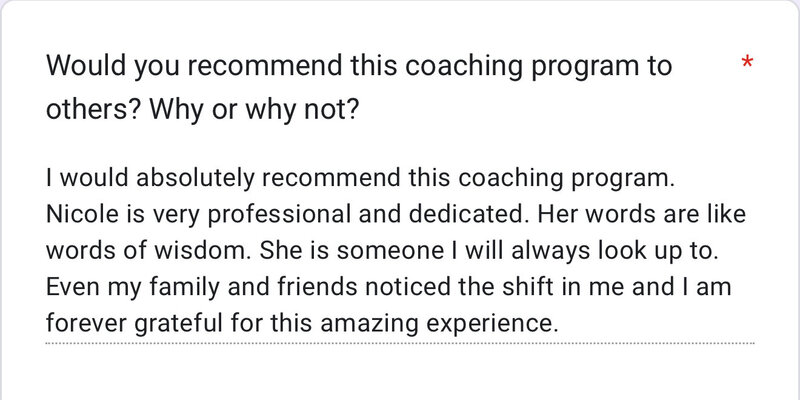Click the empty card area below the answer
Screen dimensions: 800x400
tap(399, 373)
